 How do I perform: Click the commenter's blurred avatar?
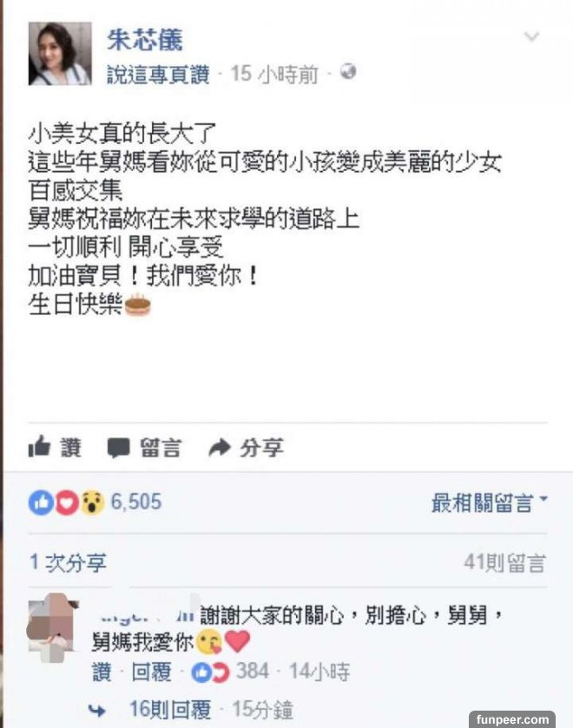click(x=52, y=627)
